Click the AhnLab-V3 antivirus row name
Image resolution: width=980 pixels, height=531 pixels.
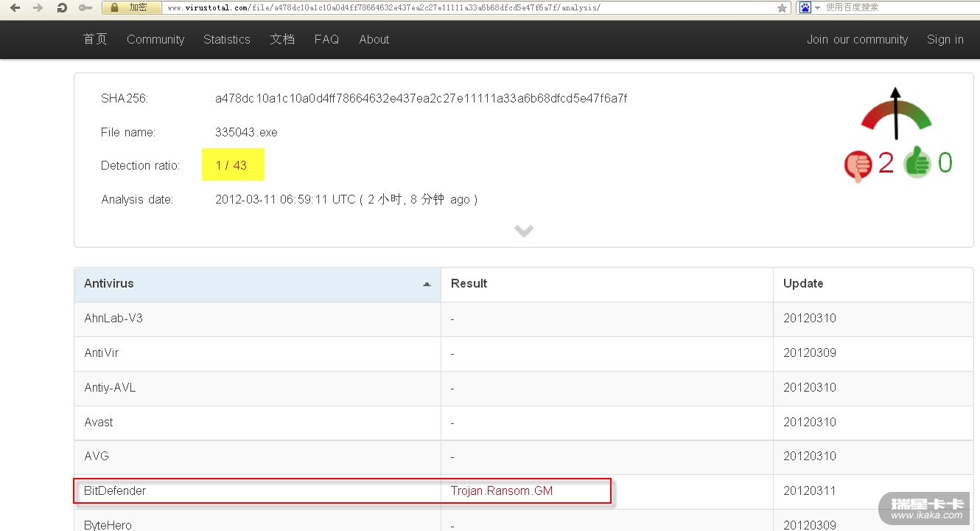click(113, 319)
